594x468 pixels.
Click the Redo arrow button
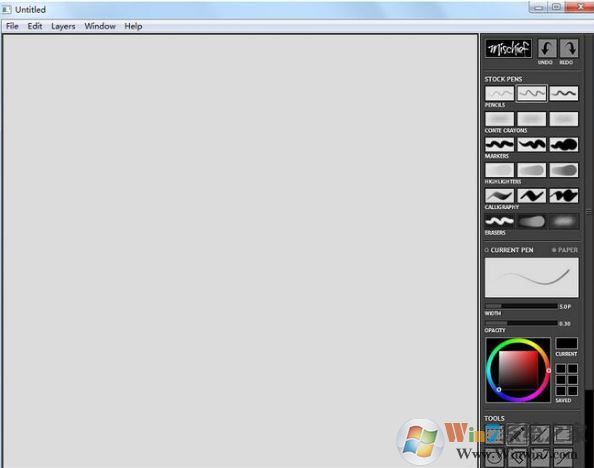click(x=569, y=49)
